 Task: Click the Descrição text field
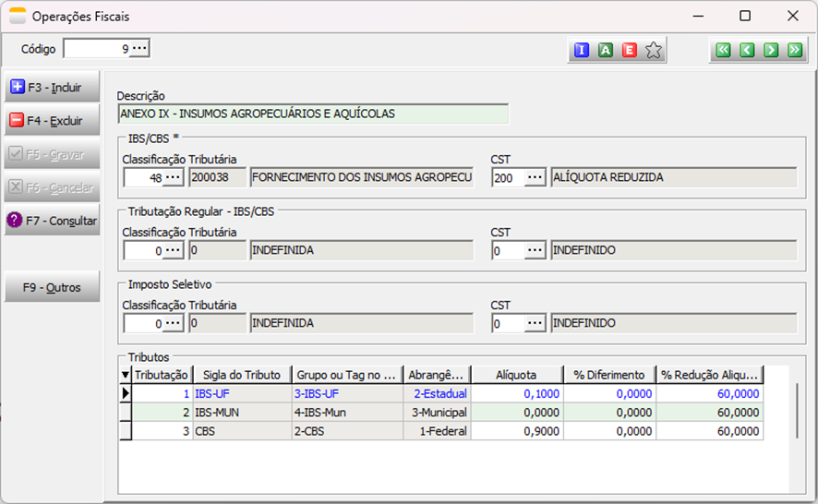pyautogui.click(x=314, y=114)
